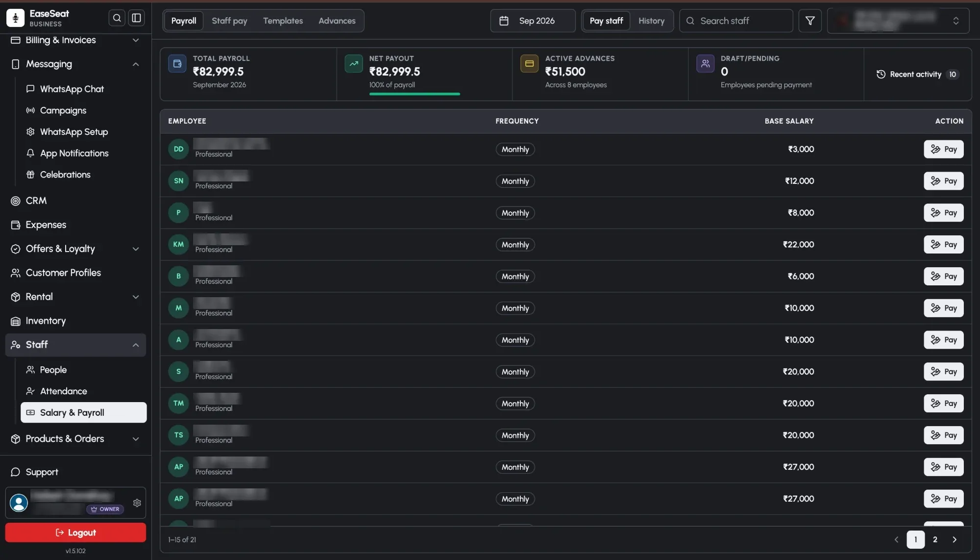
Task: Open Celebrations page
Action: 65,175
